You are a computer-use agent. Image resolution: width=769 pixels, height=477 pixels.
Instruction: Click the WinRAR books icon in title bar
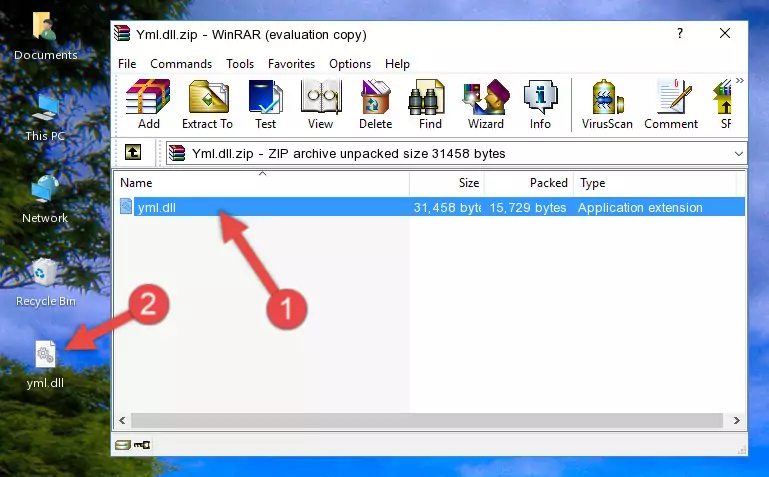tap(122, 33)
